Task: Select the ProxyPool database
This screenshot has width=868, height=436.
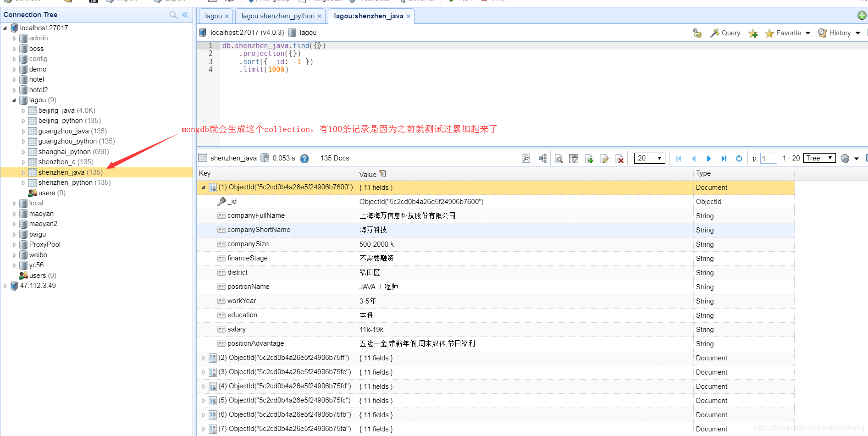Action: point(44,244)
